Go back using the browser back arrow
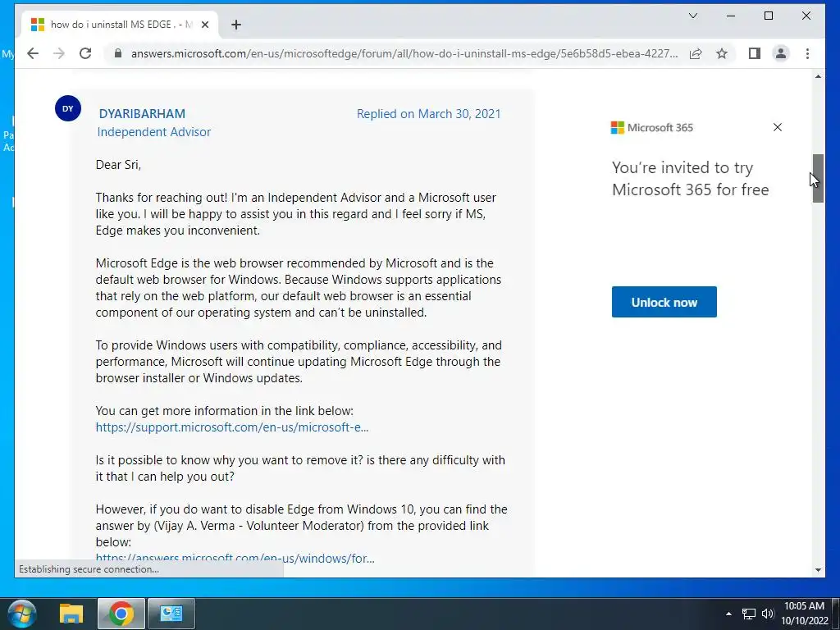840x630 pixels. click(33, 53)
